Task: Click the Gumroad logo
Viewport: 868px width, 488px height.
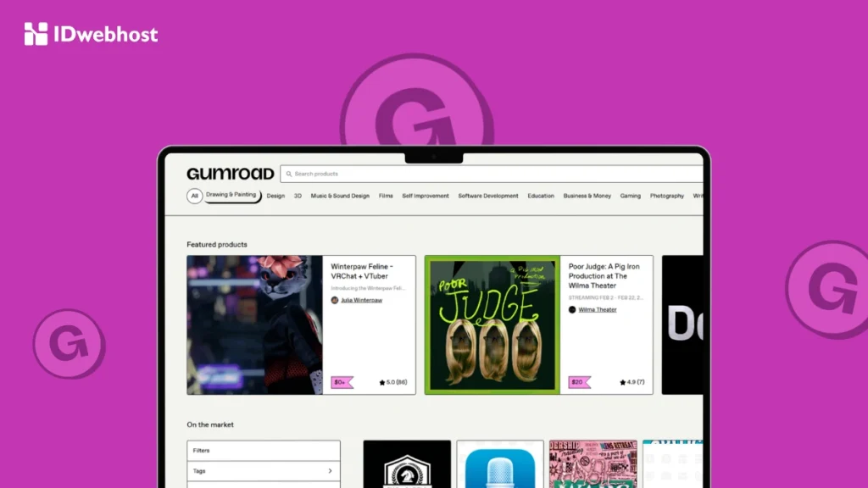Action: (x=229, y=173)
